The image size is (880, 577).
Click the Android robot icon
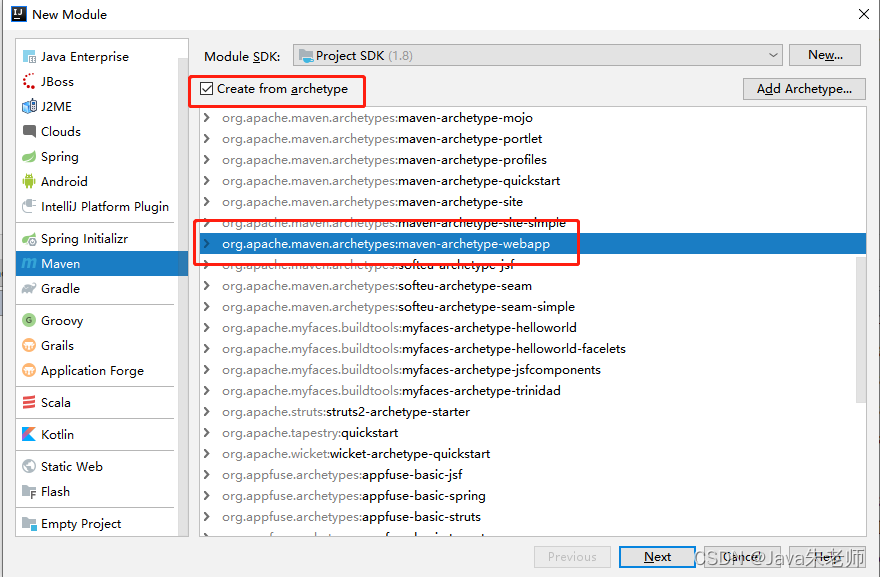click(29, 181)
